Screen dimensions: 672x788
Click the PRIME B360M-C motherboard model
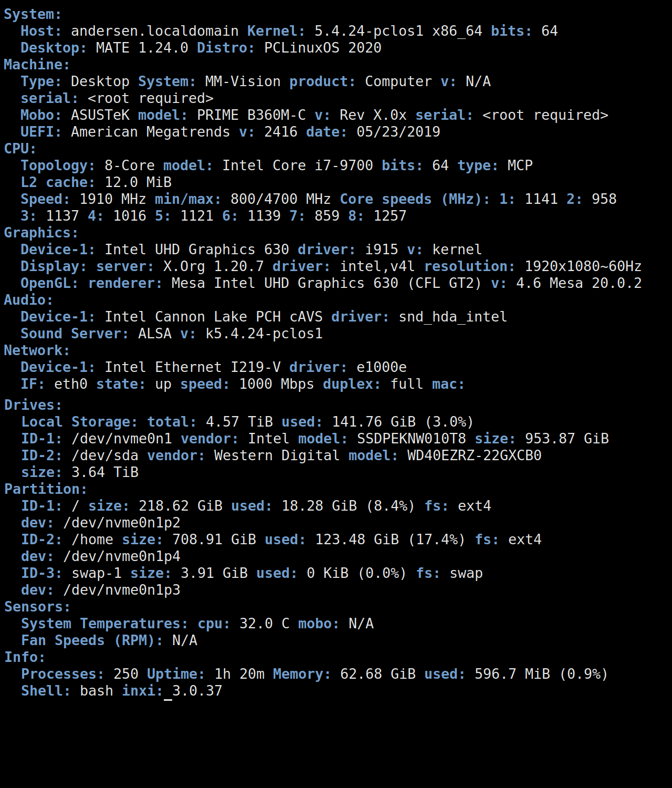coord(251,115)
